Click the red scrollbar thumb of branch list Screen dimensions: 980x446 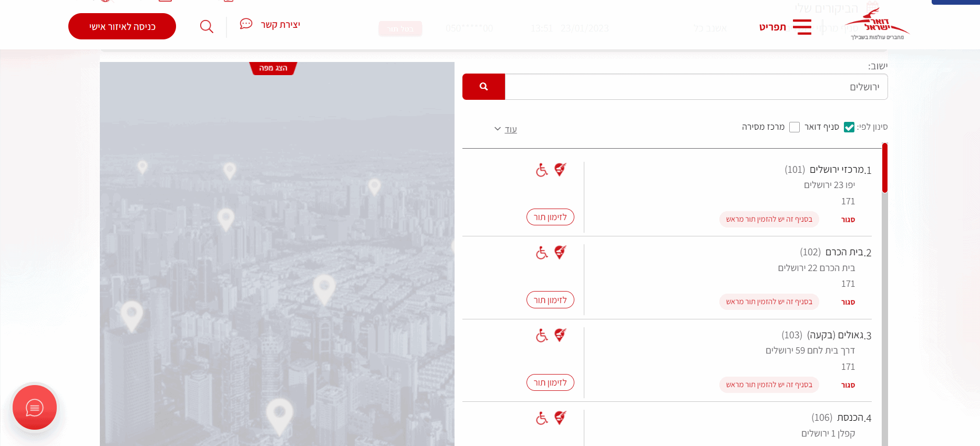coord(885,168)
